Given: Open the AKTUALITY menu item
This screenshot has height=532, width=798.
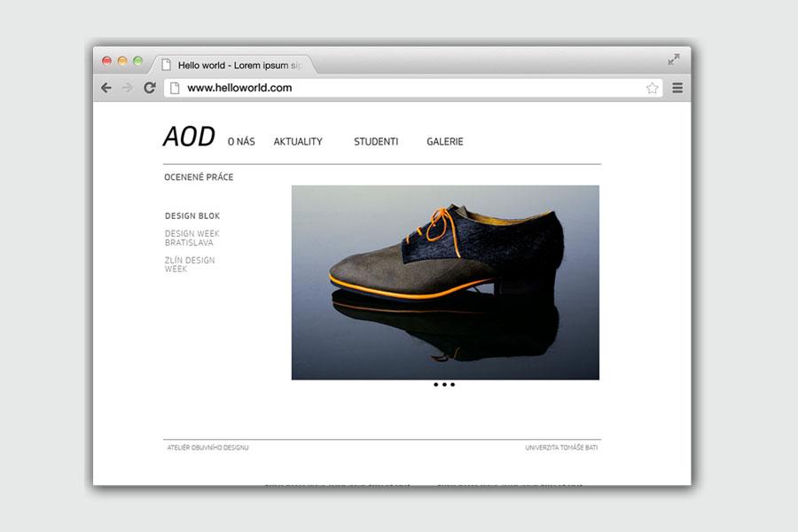Looking at the screenshot, I should pos(298,142).
